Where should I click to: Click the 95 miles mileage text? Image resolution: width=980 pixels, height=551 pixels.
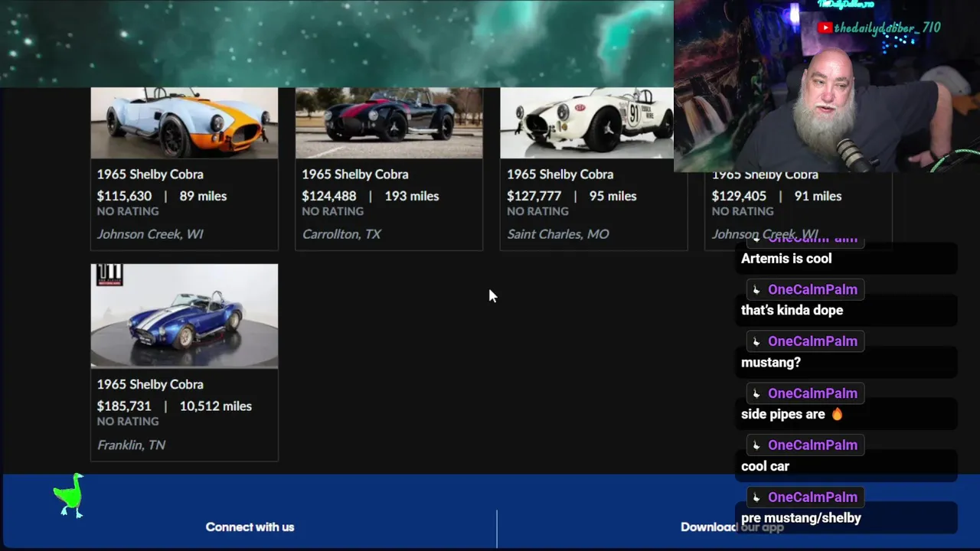[x=612, y=196]
